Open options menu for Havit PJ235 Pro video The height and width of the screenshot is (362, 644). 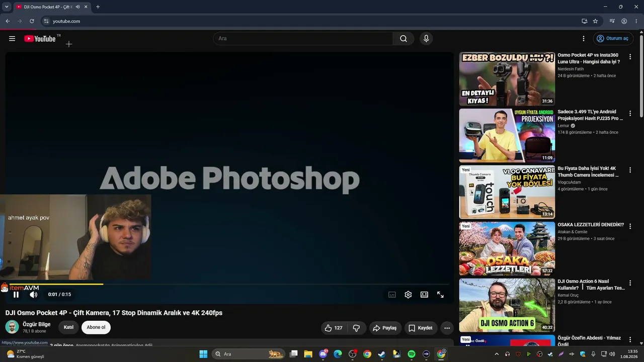(630, 114)
